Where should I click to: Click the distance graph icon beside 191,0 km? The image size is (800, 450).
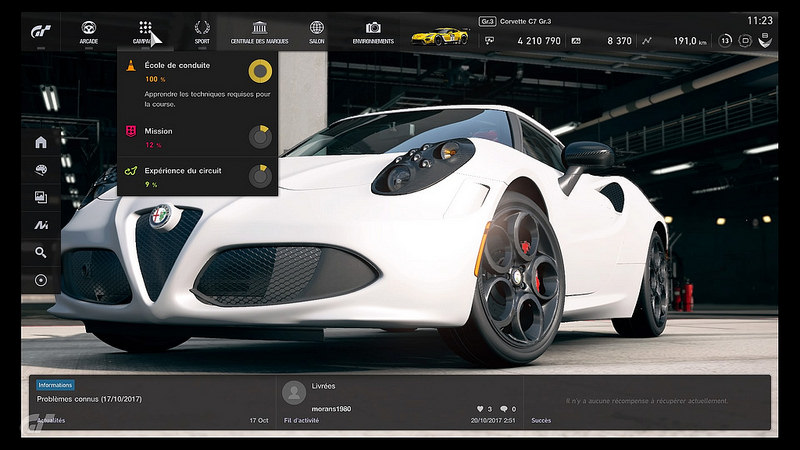click(647, 41)
